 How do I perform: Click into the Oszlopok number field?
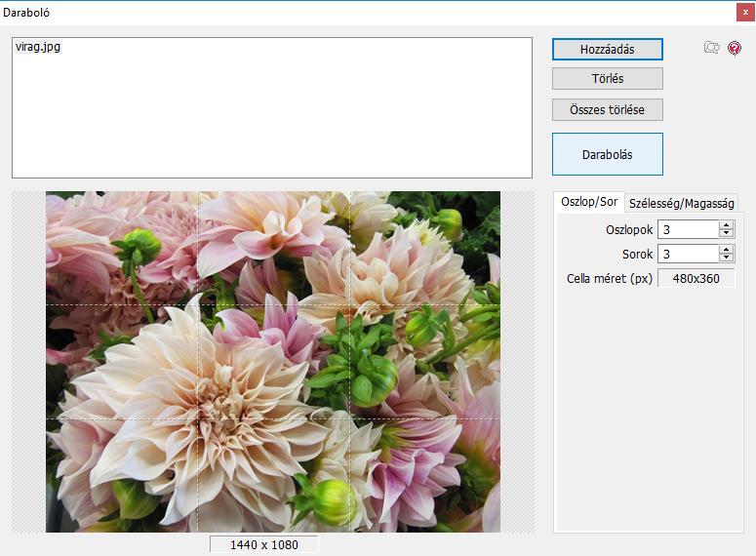(689, 229)
